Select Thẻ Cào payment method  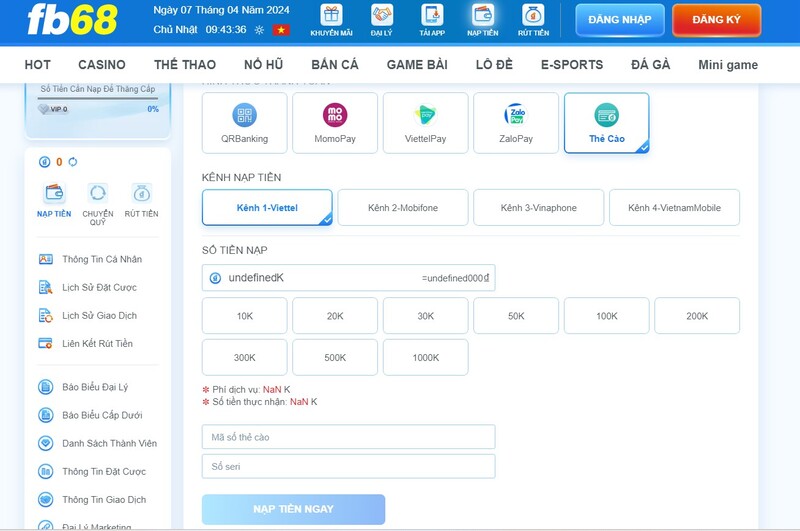(607, 123)
